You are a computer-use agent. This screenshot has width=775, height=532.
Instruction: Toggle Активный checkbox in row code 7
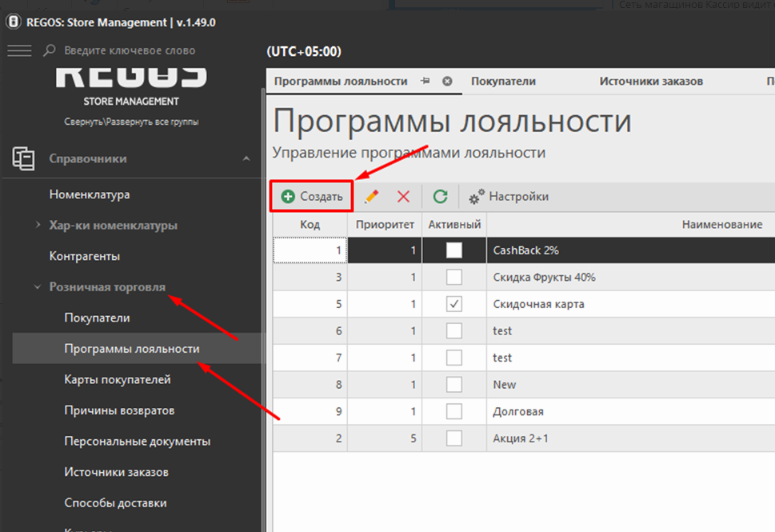point(454,358)
